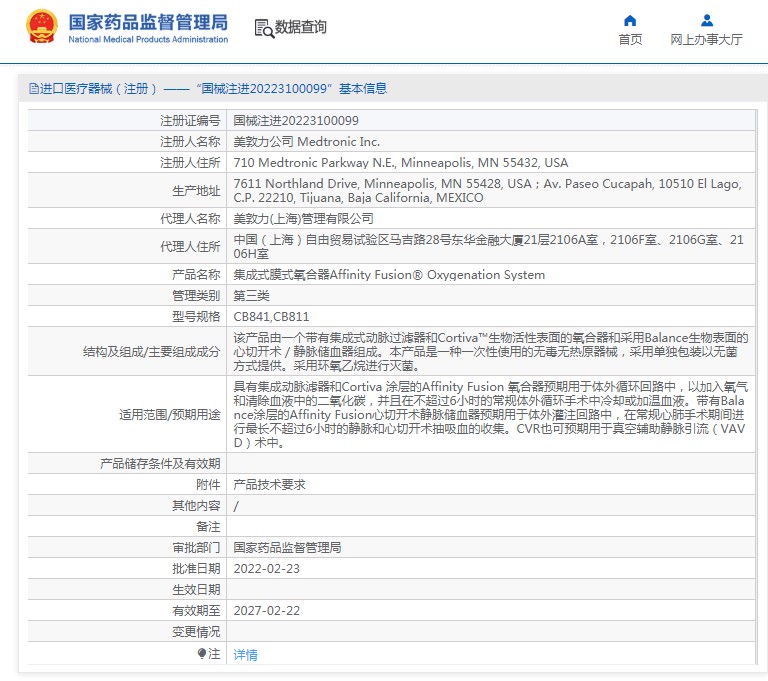Screen dimensions: 768x681
Task: Click the user icon above 网上办事大厅
Action: [706, 20]
